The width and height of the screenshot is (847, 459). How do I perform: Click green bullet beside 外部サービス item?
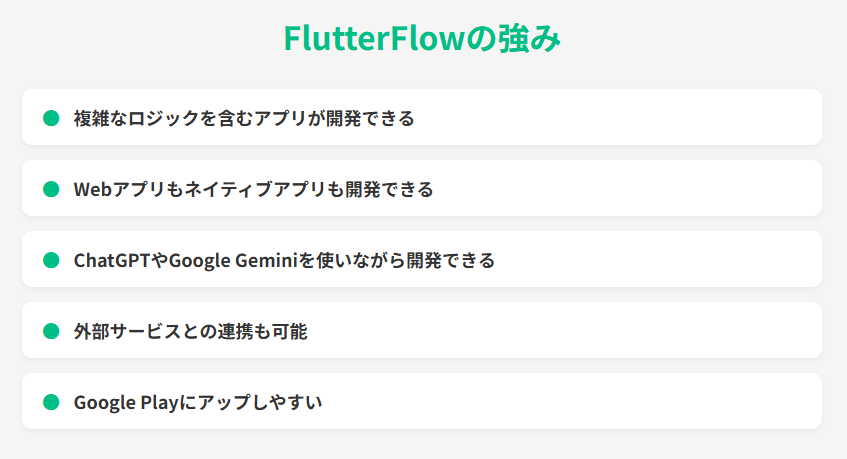(51, 331)
